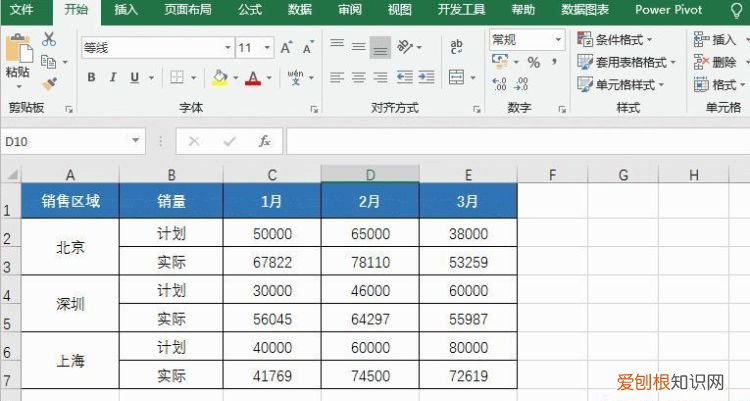Switch to 公式 Formulas tab
750x401 pixels.
pos(250,10)
